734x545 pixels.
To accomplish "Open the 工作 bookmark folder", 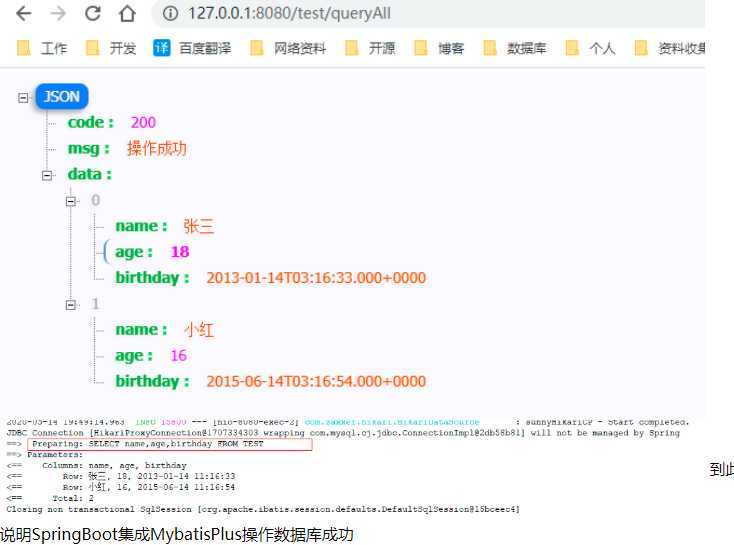I will click(x=42, y=48).
